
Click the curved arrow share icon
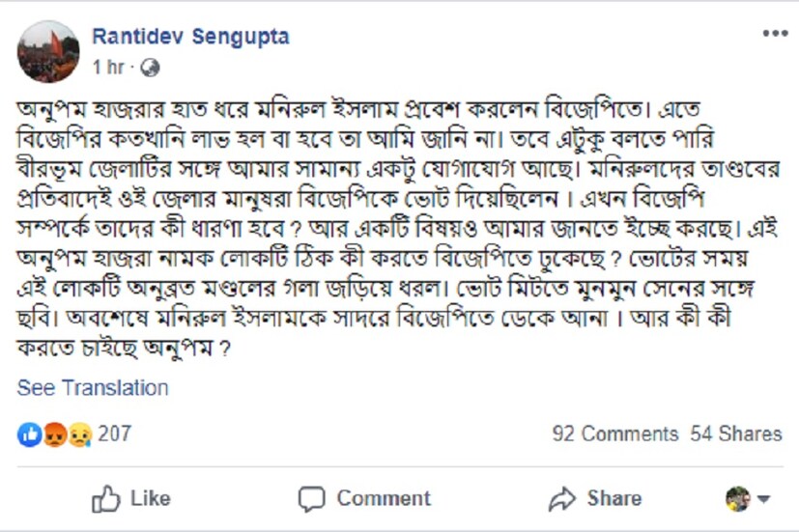point(561,499)
